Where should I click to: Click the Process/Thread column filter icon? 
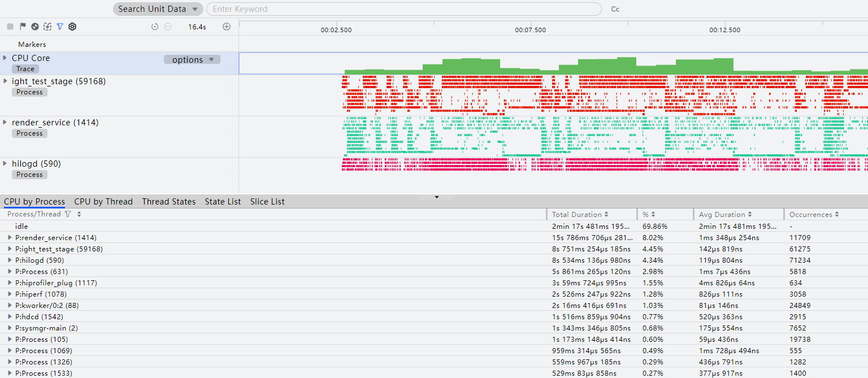(68, 215)
